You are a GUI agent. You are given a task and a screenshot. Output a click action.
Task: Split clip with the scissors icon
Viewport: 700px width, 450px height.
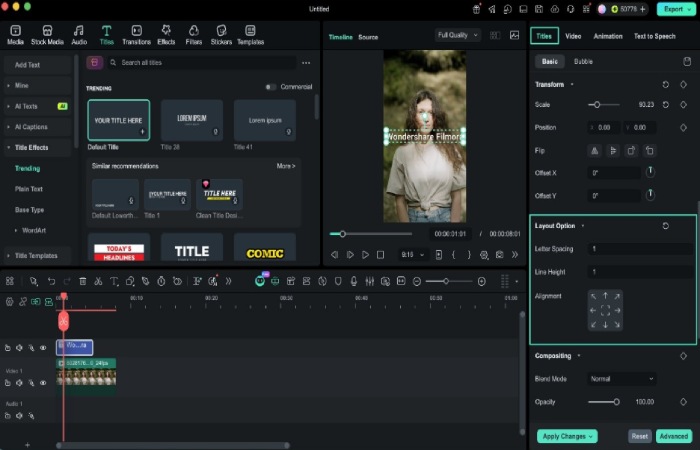98,281
